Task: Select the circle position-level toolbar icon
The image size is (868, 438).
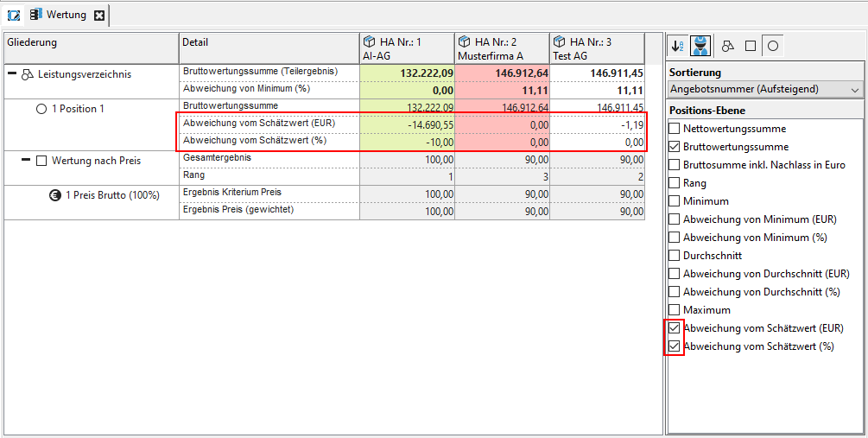Action: point(771,46)
